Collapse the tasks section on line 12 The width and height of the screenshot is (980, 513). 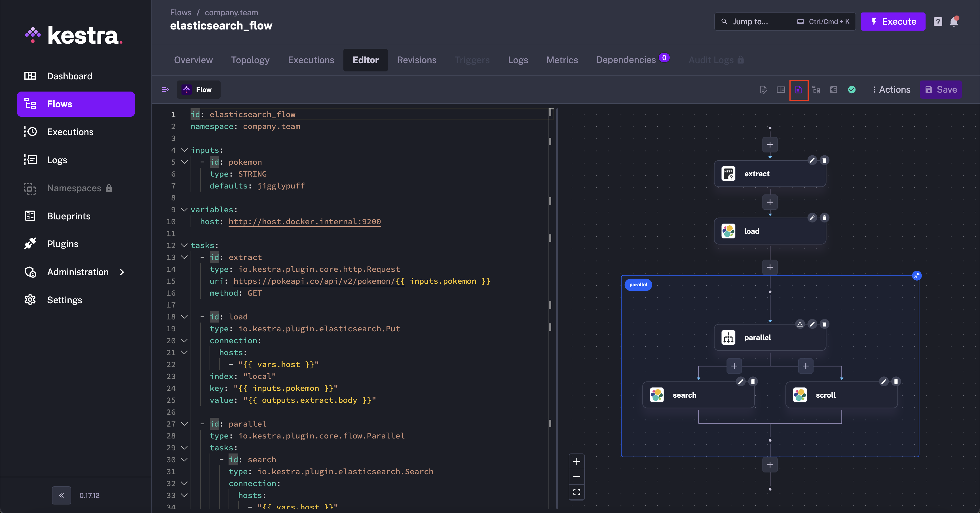(183, 245)
